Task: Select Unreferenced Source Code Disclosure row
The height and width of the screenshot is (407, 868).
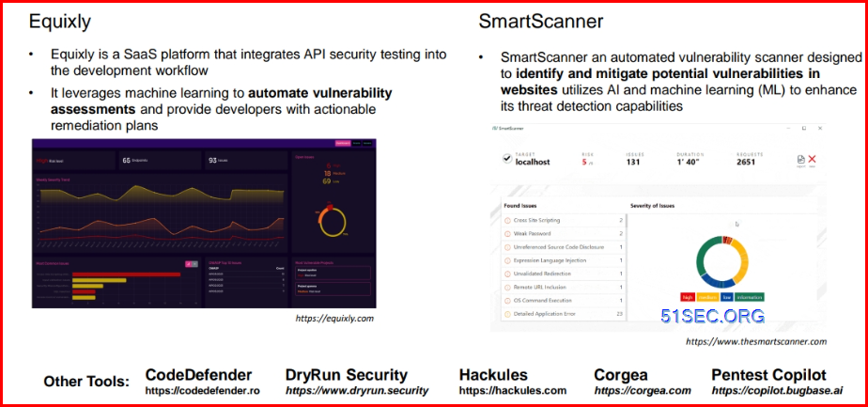Action: tap(564, 247)
